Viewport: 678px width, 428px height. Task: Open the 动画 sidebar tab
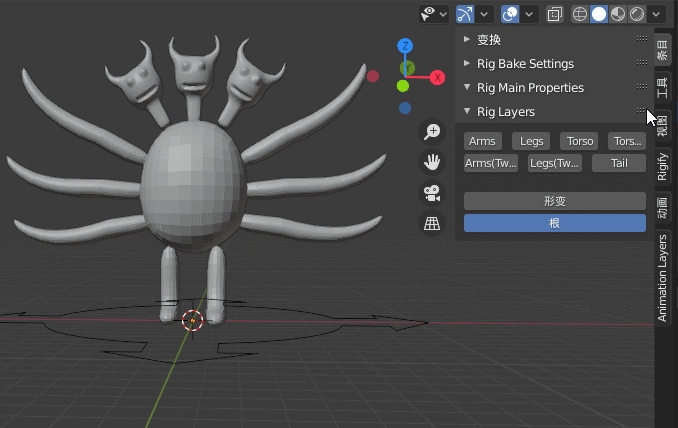662,208
